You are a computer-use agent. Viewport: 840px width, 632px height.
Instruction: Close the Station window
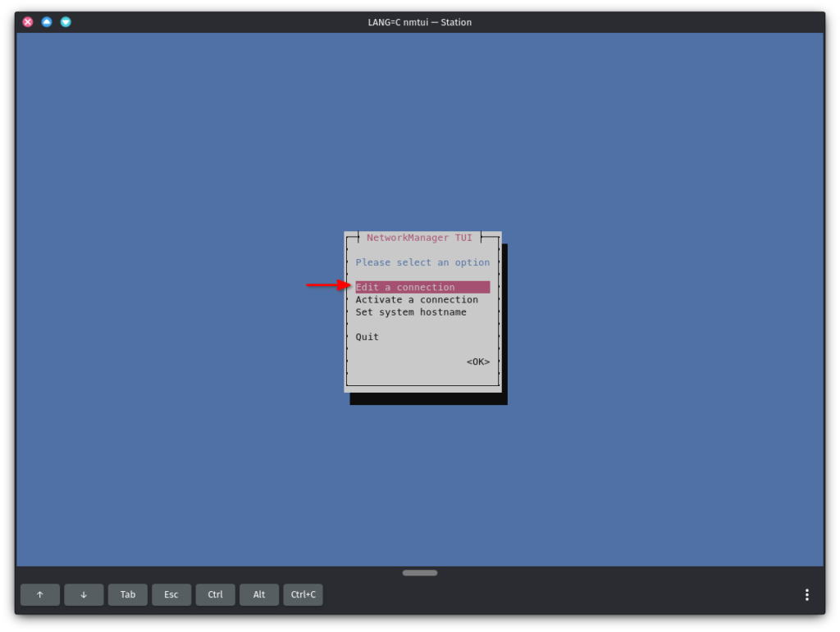point(28,22)
